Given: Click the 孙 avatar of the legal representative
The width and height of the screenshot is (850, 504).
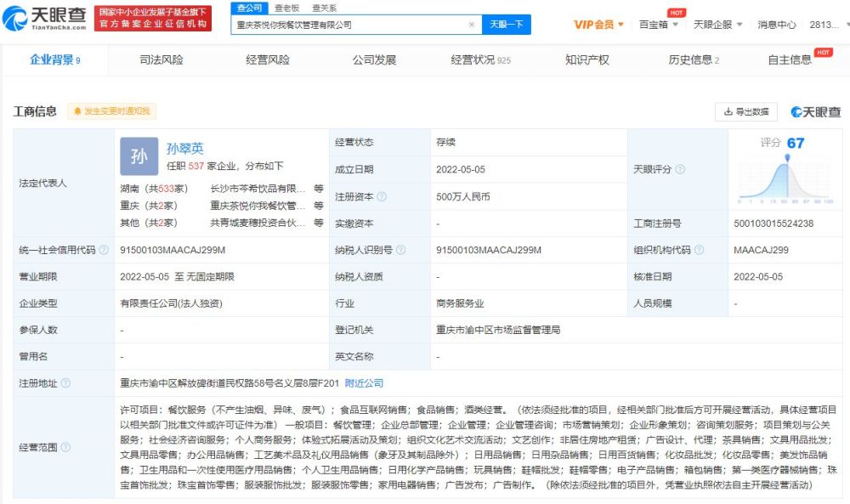Looking at the screenshot, I should [139, 156].
